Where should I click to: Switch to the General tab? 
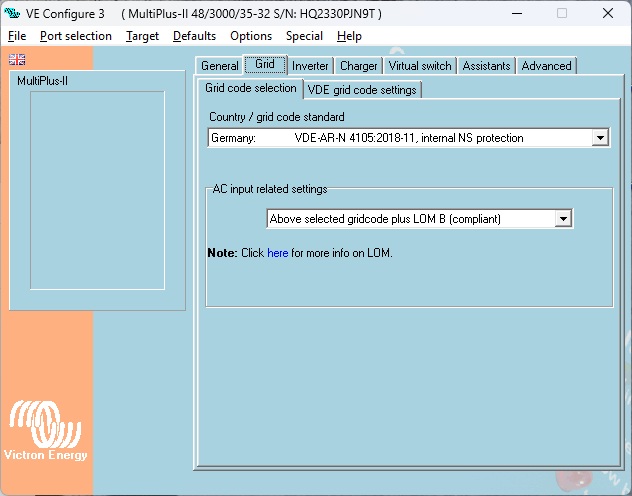(220, 66)
